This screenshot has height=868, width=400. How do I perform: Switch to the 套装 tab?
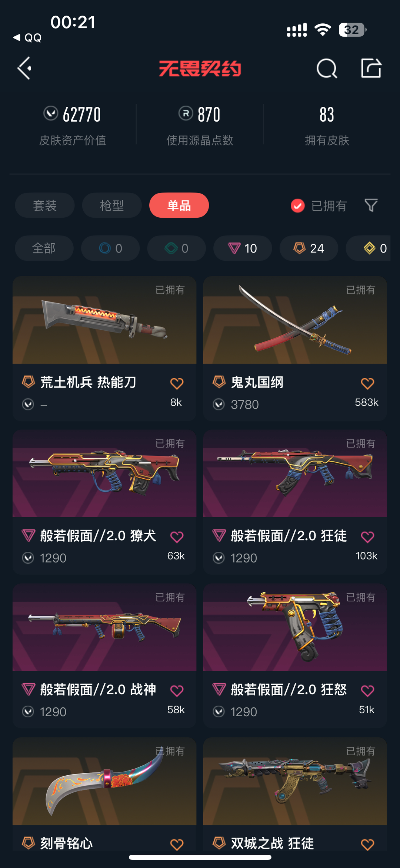(x=45, y=205)
